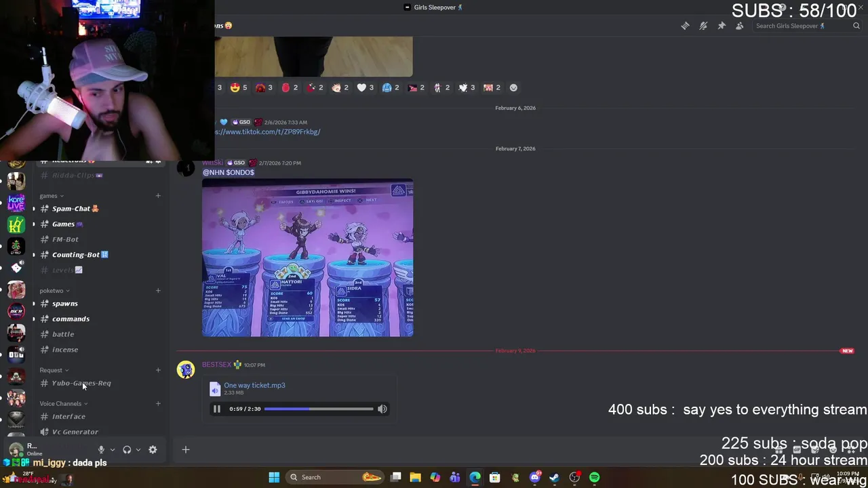The height and width of the screenshot is (488, 868).
Task: Show pinned messages via pin icon
Action: tap(722, 26)
